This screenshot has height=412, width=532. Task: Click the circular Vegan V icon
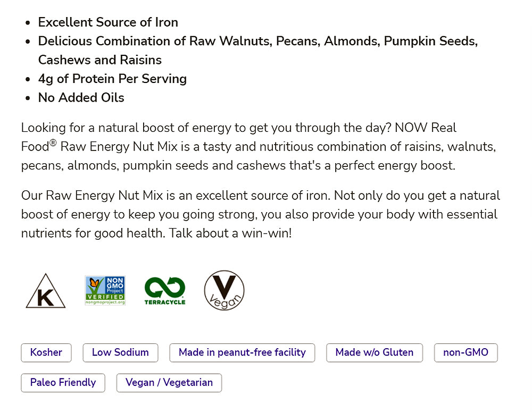225,290
